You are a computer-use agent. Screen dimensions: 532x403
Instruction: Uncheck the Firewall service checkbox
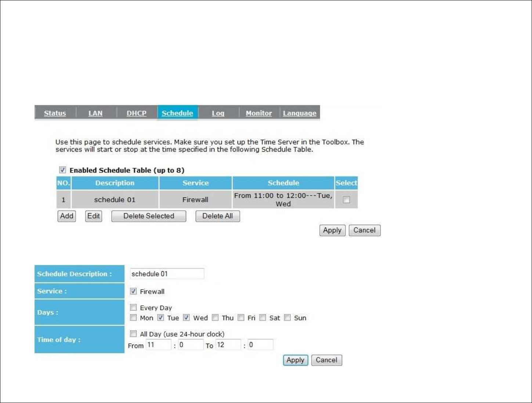(x=133, y=291)
